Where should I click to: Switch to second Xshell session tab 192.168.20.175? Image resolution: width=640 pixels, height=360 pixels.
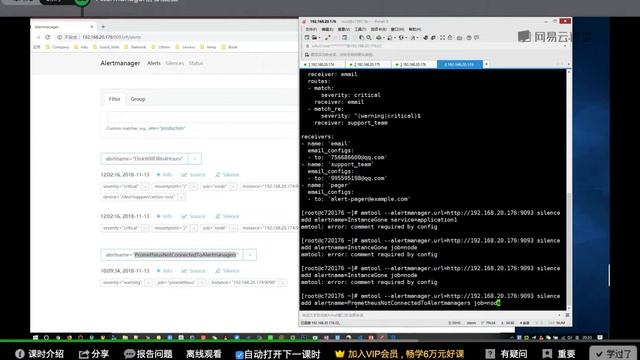pyautogui.click(x=368, y=64)
